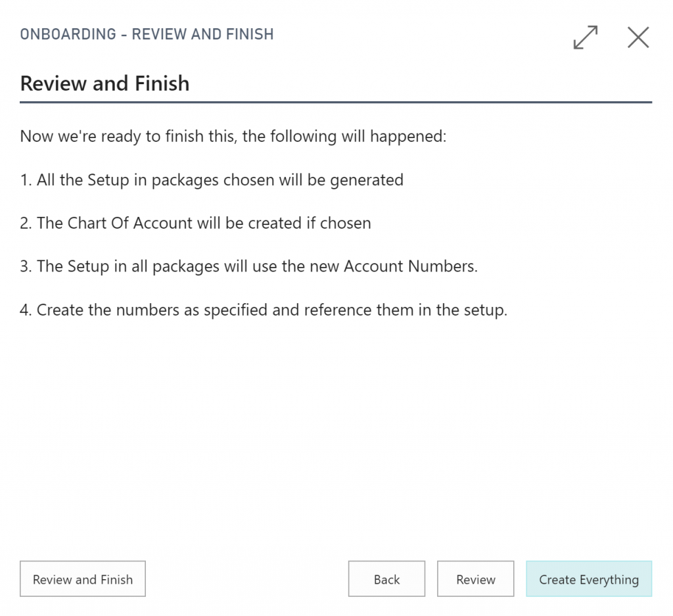Click step 1 about Setup packages generated

212,180
